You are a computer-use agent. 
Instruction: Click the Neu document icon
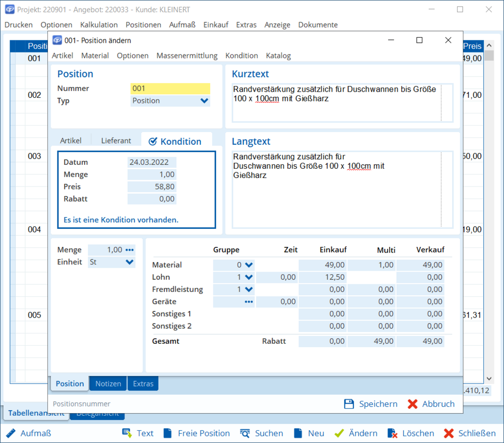pos(298,433)
